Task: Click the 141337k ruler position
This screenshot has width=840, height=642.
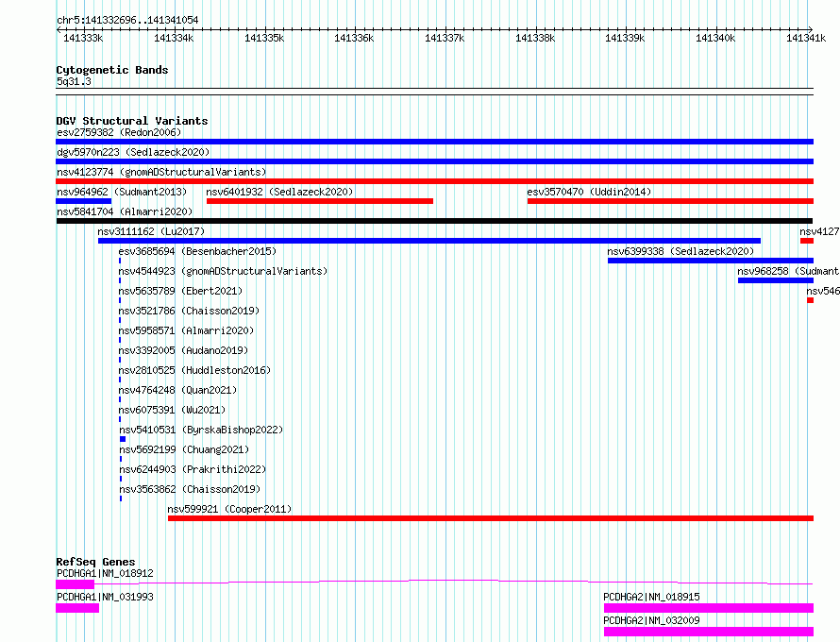Action: click(x=445, y=38)
